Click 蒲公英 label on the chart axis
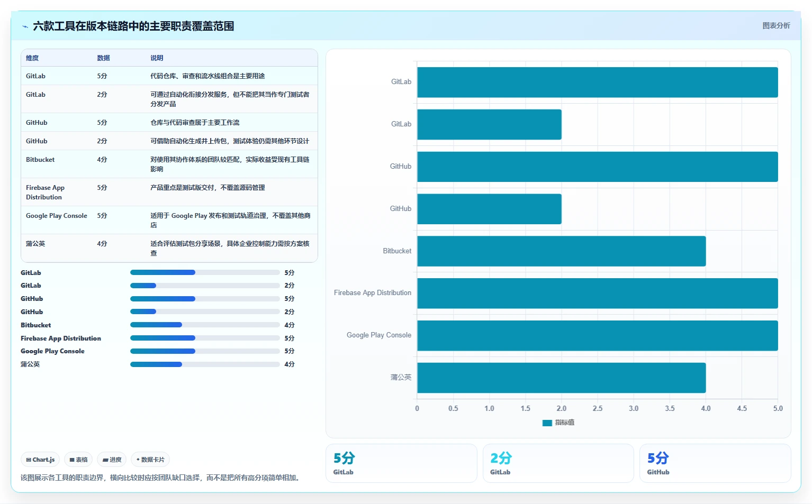The image size is (812, 504). coord(401,378)
